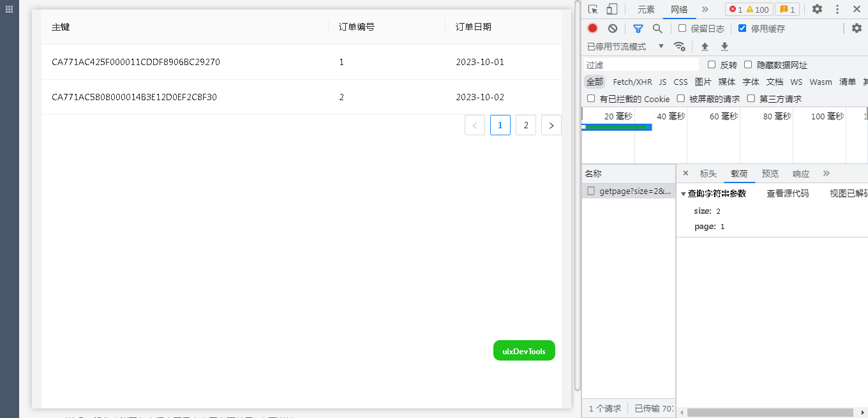Viewport: 868px width, 418px height.
Task: Expand more DevTools panels chevron
Action: pos(705,9)
